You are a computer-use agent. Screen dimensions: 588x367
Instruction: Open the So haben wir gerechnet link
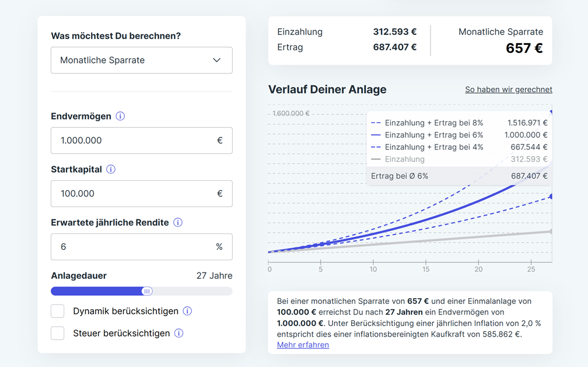[x=508, y=89]
